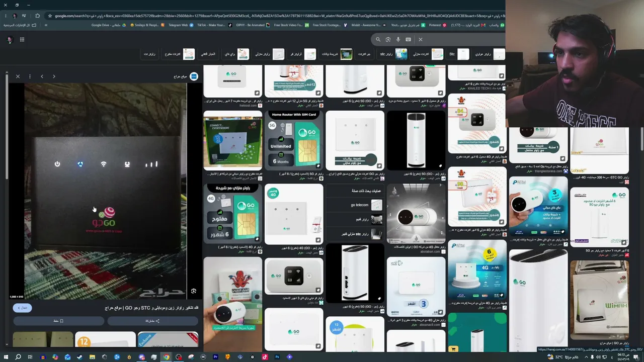Open Premiere Pro from the taskbar

click(x=215, y=357)
